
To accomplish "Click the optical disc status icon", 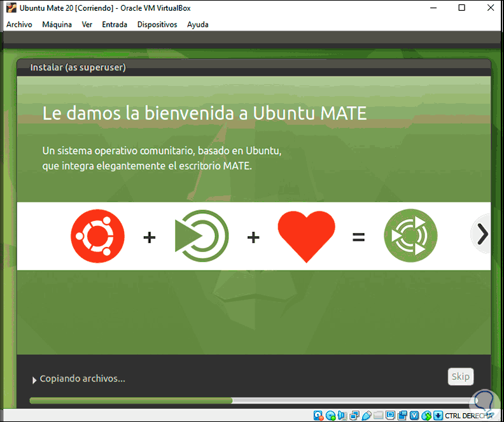I will tap(330, 416).
